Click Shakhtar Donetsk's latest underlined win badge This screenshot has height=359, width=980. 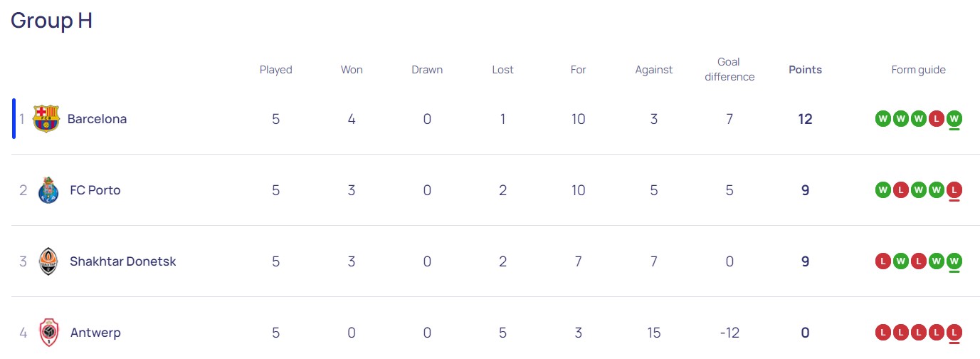tap(954, 261)
